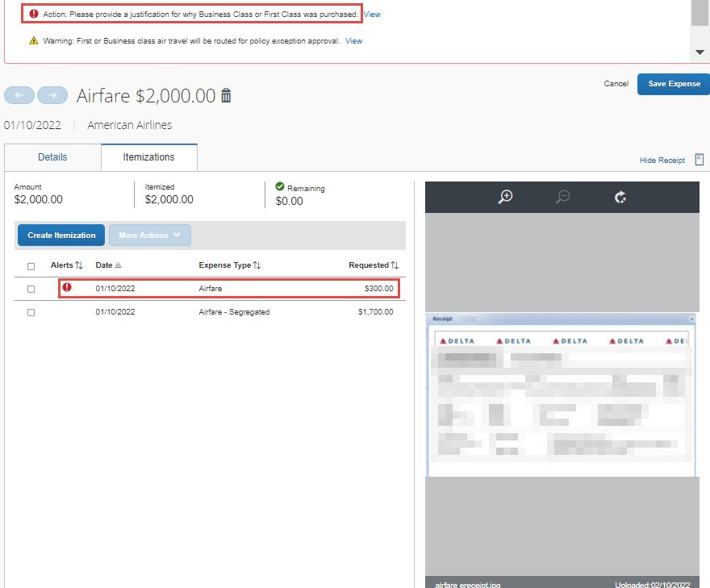Sort itemizations by the Requested column
Viewport: 710px width, 588px height.
pyautogui.click(x=374, y=265)
